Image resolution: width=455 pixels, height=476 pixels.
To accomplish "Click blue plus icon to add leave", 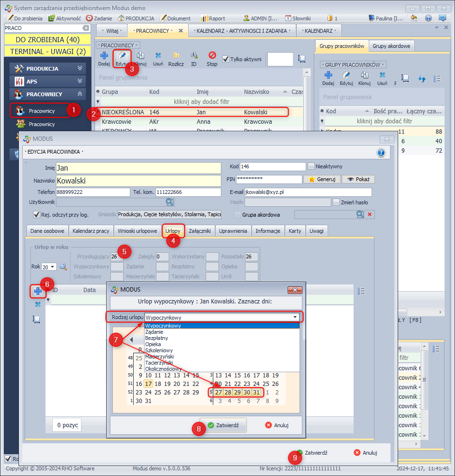I will [37, 291].
